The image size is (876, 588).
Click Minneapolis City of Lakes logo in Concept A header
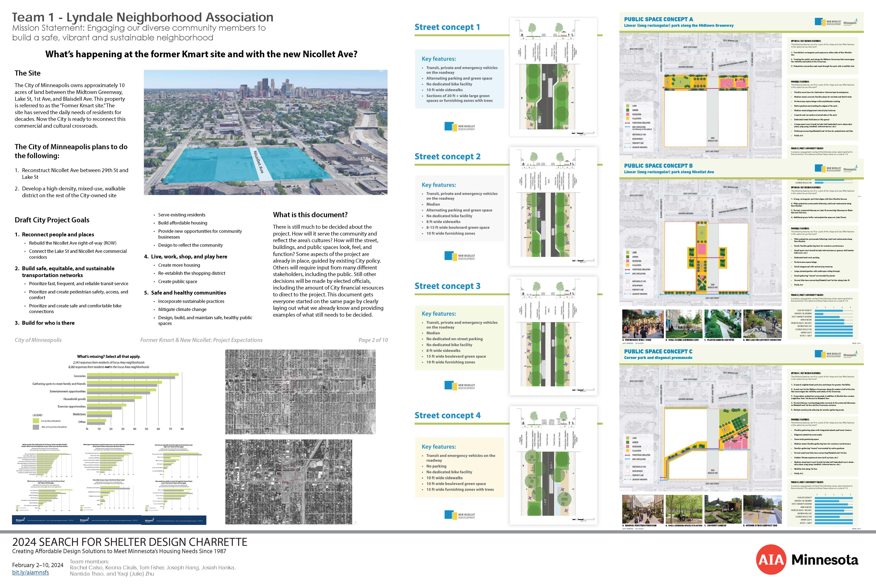(851, 22)
